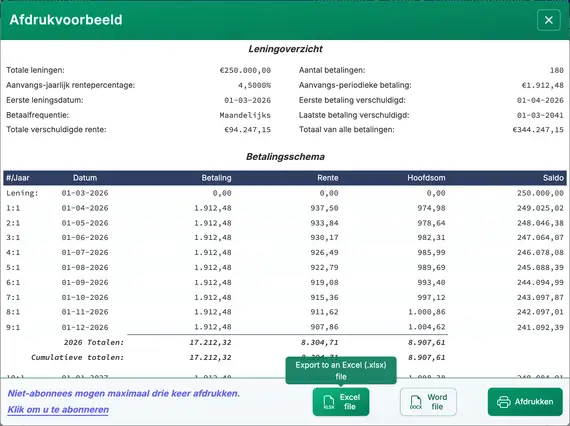Click number of payments value 180
Image resolution: width=570 pixels, height=426 pixels.
pos(557,71)
